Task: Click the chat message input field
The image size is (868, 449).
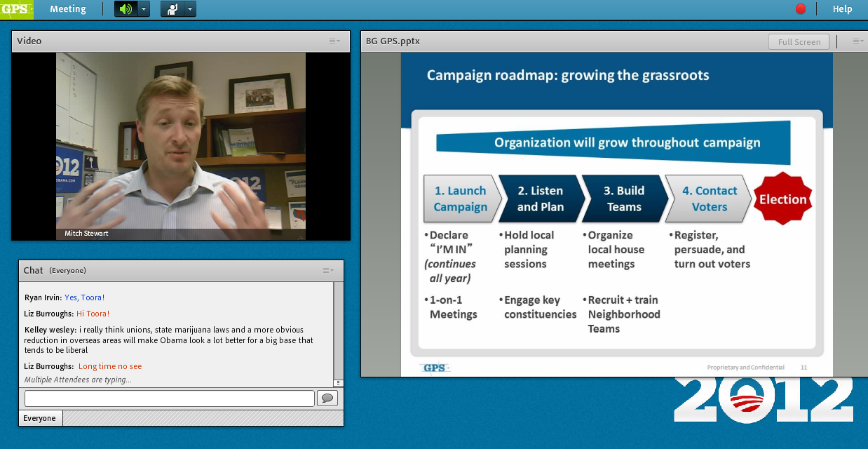Action: coord(169,398)
